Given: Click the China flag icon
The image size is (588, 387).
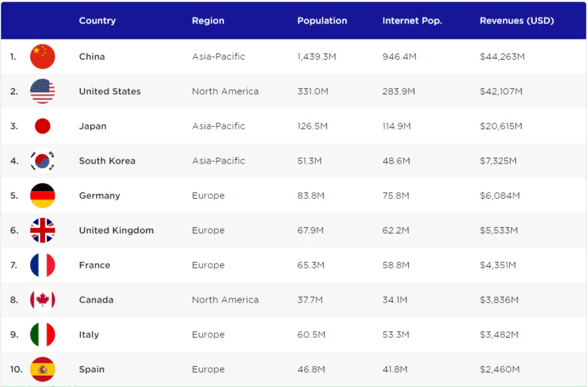Looking at the screenshot, I should pos(42,56).
